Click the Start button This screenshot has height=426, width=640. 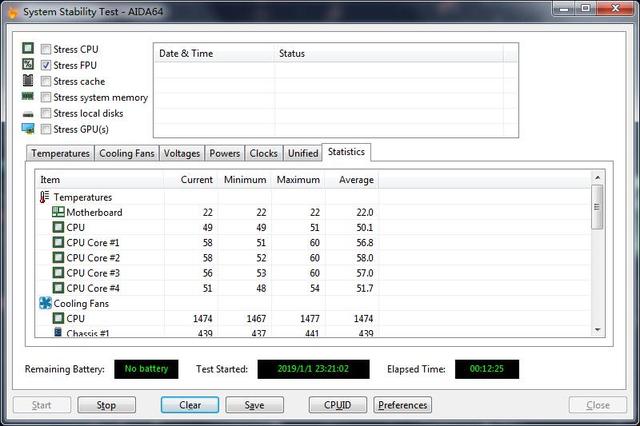click(x=42, y=405)
